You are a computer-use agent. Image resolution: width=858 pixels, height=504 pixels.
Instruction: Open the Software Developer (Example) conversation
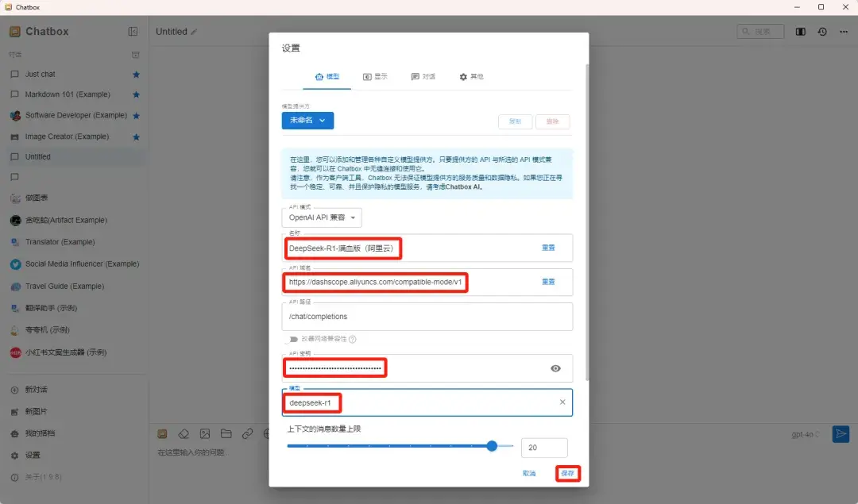pyautogui.click(x=74, y=115)
